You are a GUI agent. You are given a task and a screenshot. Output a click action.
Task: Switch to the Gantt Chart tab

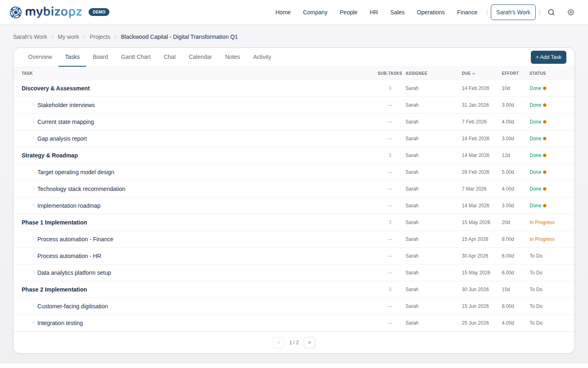136,57
